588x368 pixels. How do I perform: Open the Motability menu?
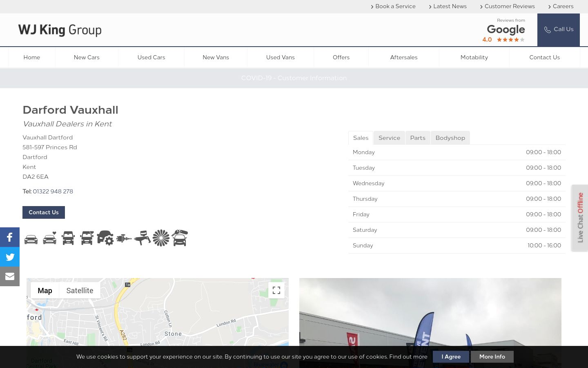(474, 57)
